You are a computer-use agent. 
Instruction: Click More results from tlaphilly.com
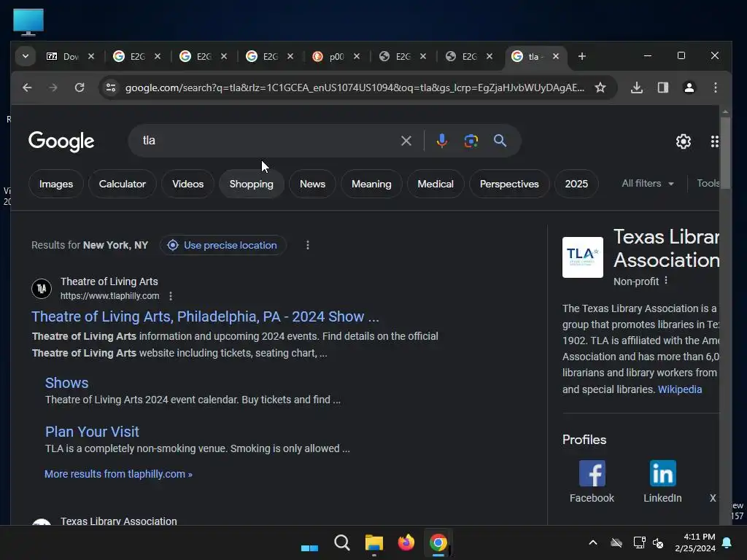[x=119, y=474]
